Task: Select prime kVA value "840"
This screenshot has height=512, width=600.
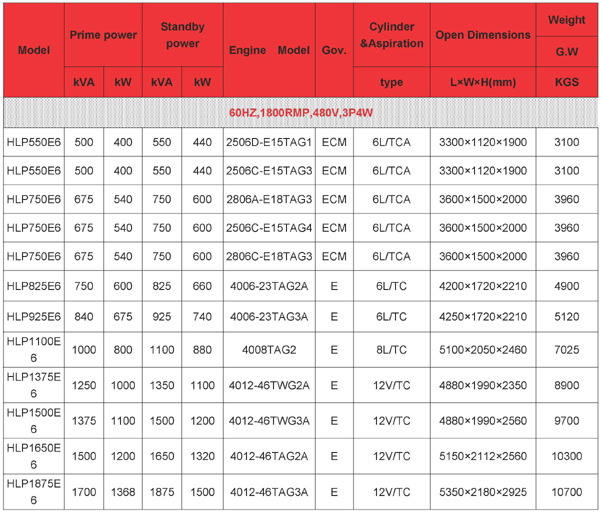Action: click(x=84, y=316)
